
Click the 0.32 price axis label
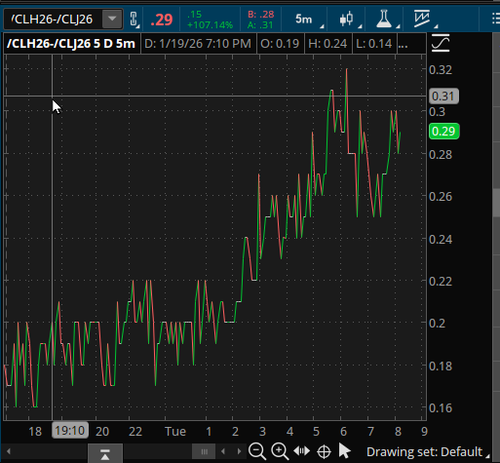pos(440,70)
